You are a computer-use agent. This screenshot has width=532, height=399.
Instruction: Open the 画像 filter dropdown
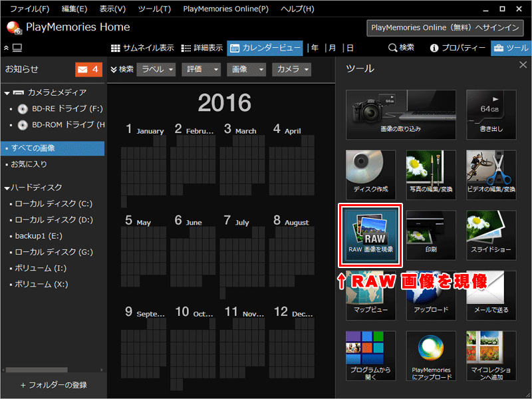(x=246, y=70)
